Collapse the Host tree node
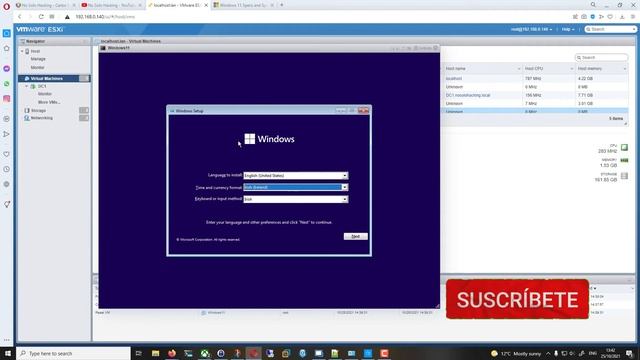640x360 pixels. 22,51
